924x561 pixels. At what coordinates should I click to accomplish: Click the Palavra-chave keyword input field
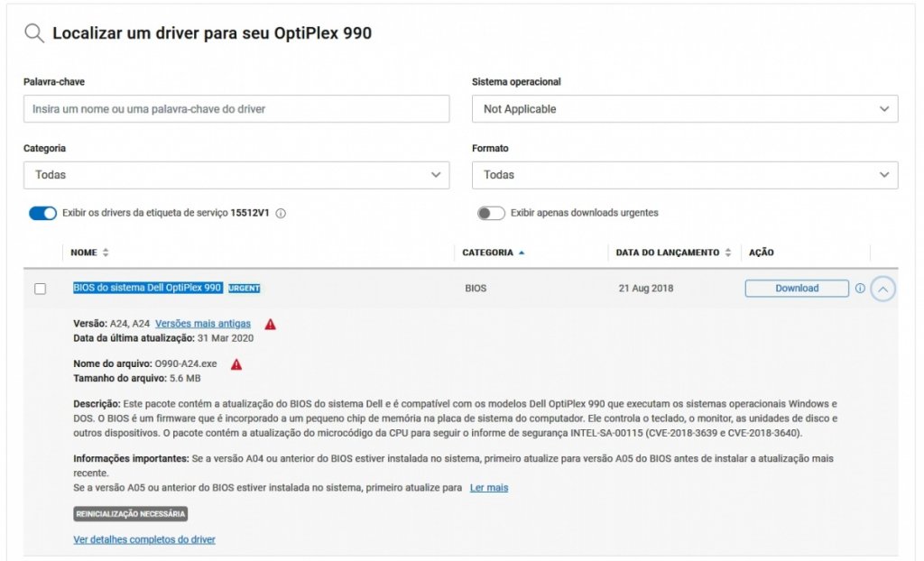click(236, 109)
